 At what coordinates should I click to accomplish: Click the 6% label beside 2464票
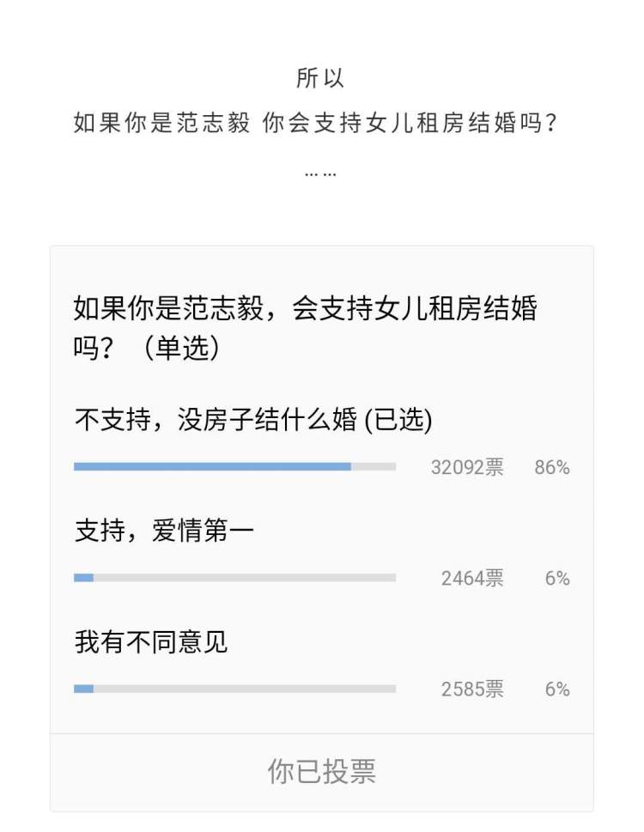(x=556, y=578)
